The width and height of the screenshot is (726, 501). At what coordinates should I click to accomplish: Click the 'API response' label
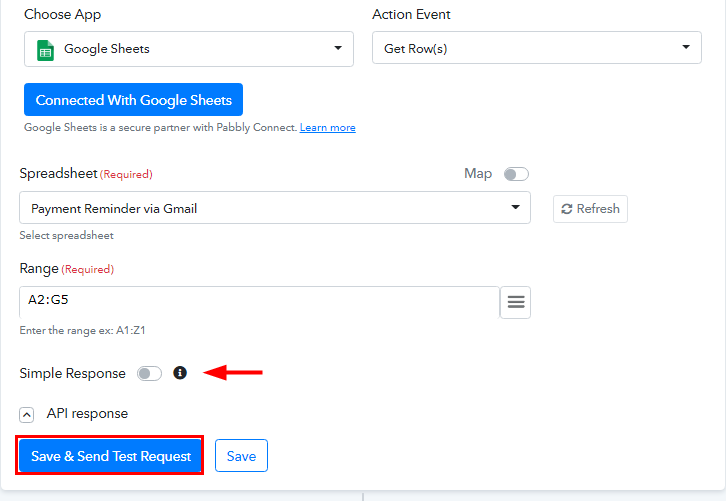[87, 413]
